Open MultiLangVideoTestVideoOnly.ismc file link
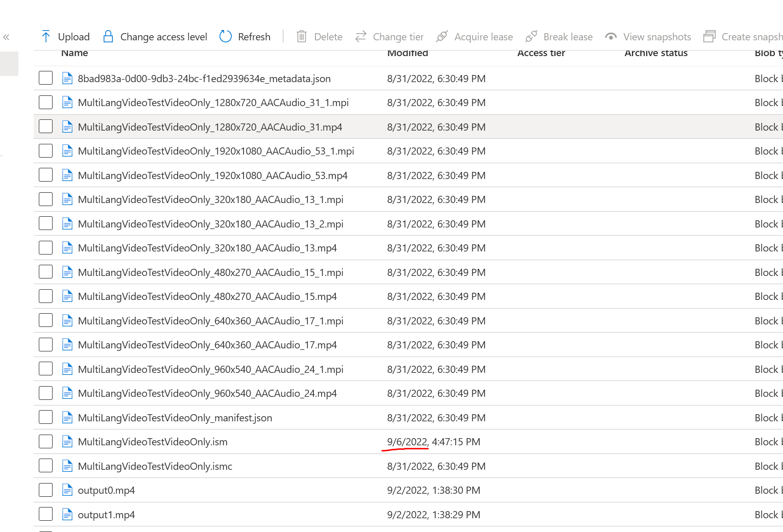783x532 pixels. click(x=155, y=466)
